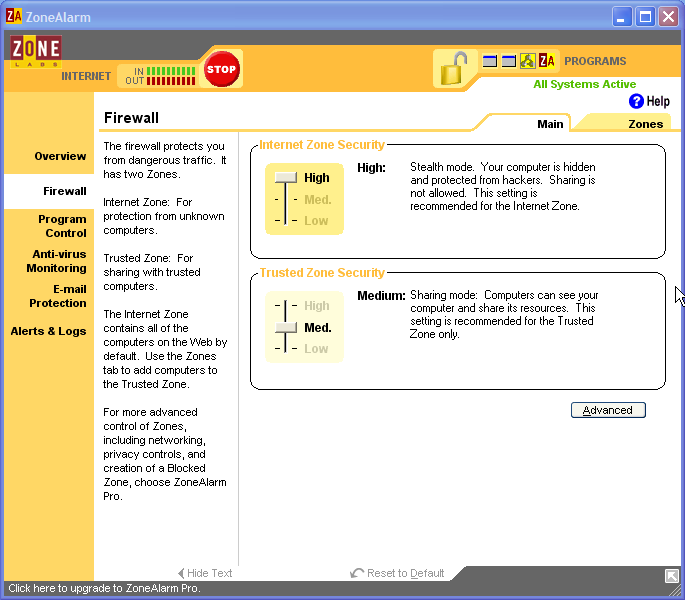The height and width of the screenshot is (600, 685).
Task: Switch to the Main tab
Action: pos(550,124)
